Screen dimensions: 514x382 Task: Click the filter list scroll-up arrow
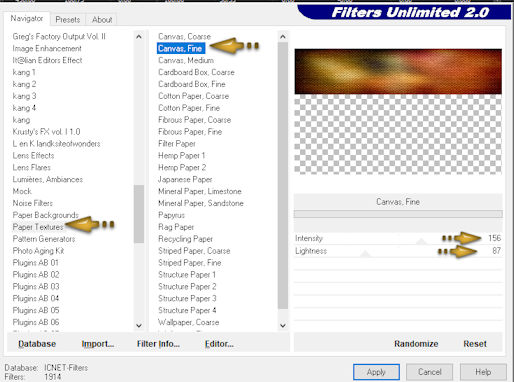283,37
